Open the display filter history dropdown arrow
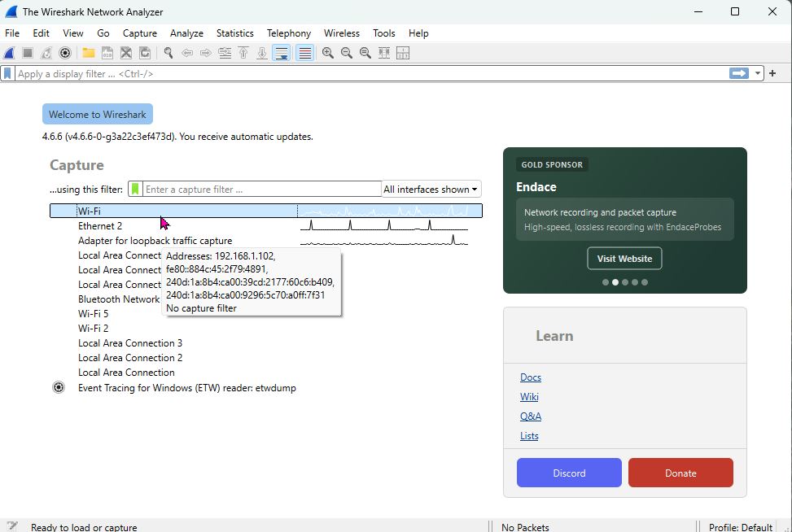 tap(758, 74)
